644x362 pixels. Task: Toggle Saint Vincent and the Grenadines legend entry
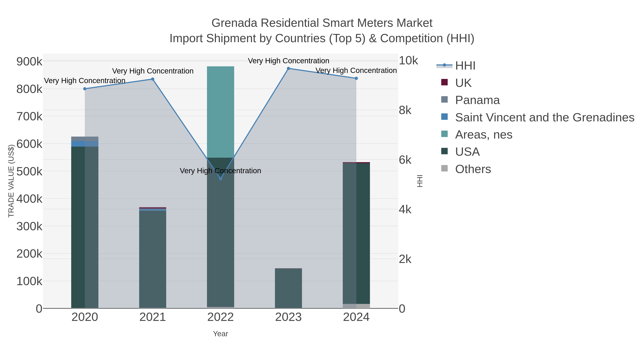point(538,117)
